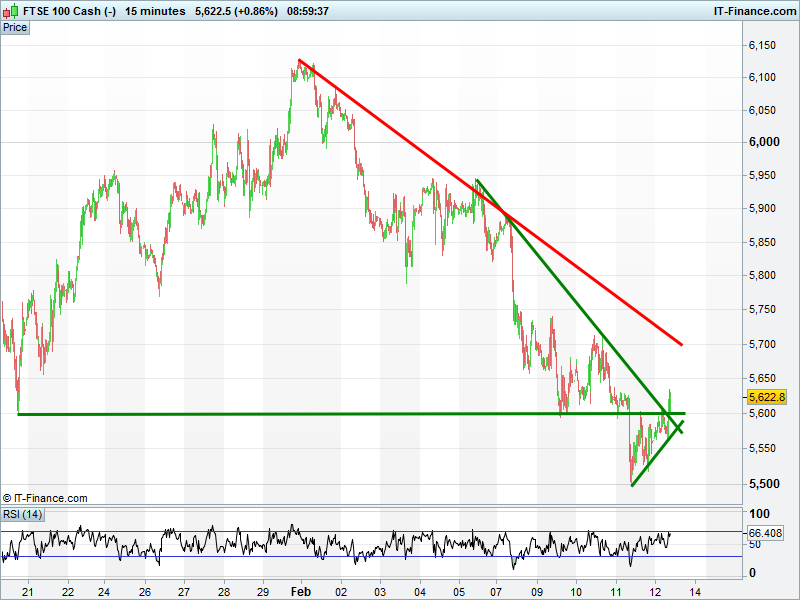800x600 pixels.
Task: Open the RSI (14) indicator label
Action: [22, 514]
